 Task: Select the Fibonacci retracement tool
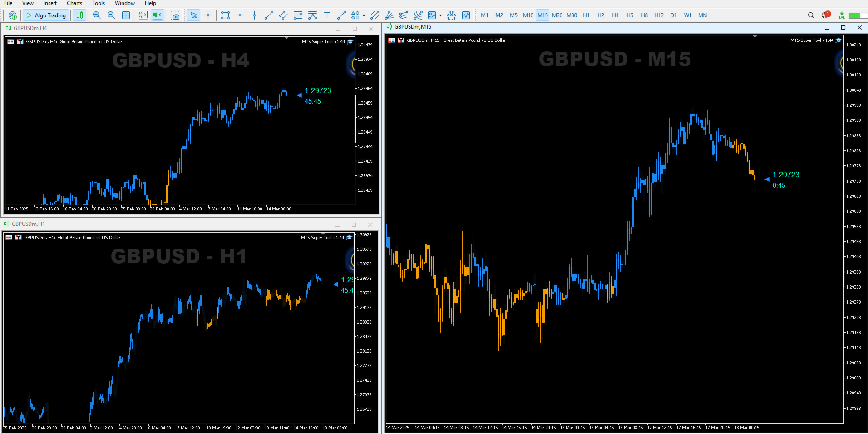[298, 15]
